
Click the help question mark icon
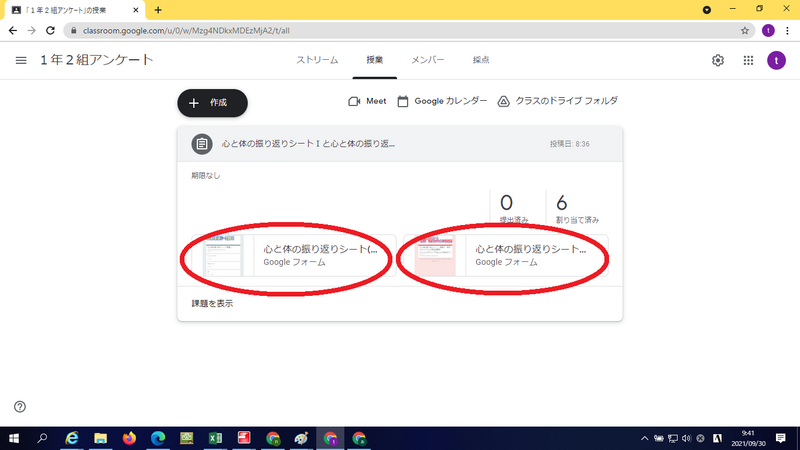pyautogui.click(x=20, y=407)
